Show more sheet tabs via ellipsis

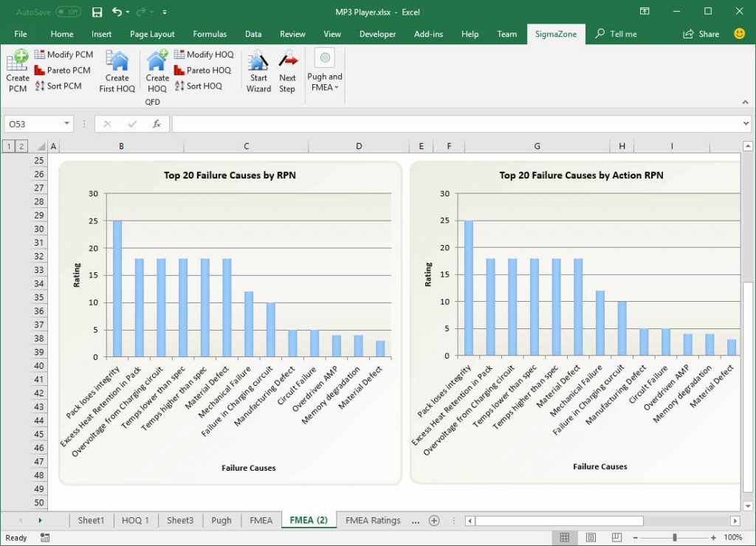tap(416, 520)
